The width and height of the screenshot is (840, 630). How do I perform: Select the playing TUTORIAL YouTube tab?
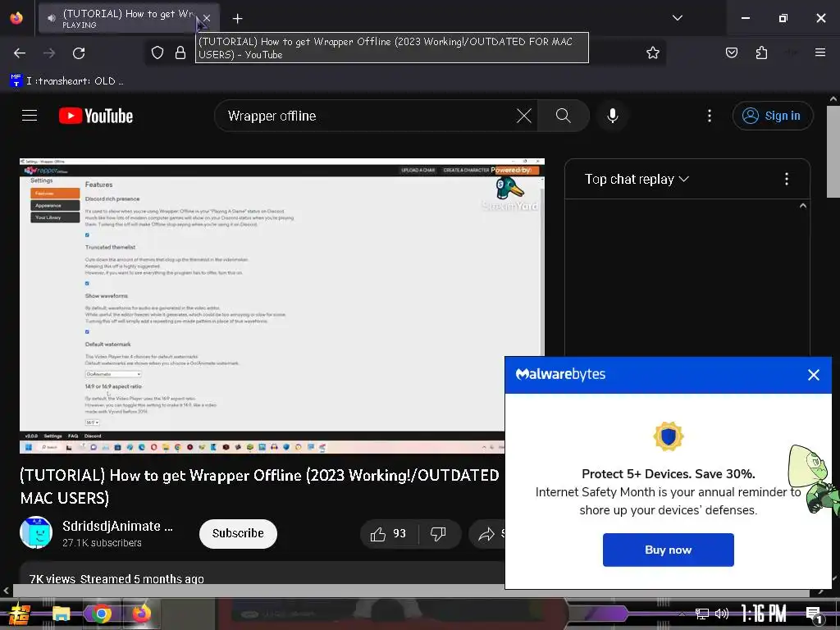pos(129,19)
